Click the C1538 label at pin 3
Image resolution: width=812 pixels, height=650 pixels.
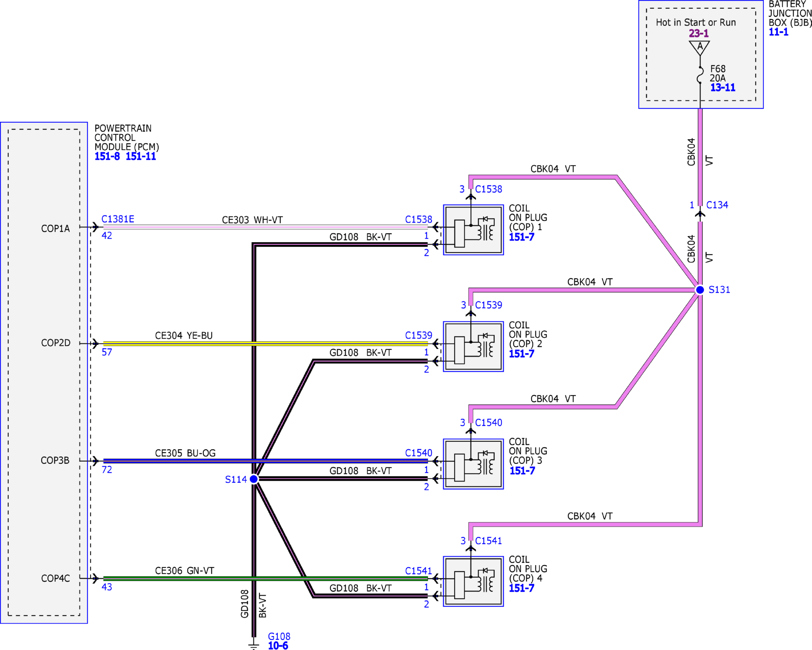point(489,189)
